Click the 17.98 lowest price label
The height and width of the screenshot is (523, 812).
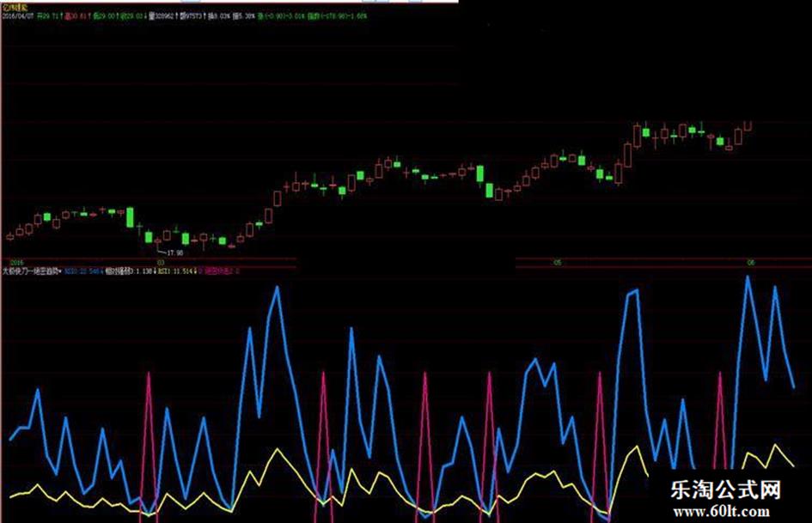[174, 253]
